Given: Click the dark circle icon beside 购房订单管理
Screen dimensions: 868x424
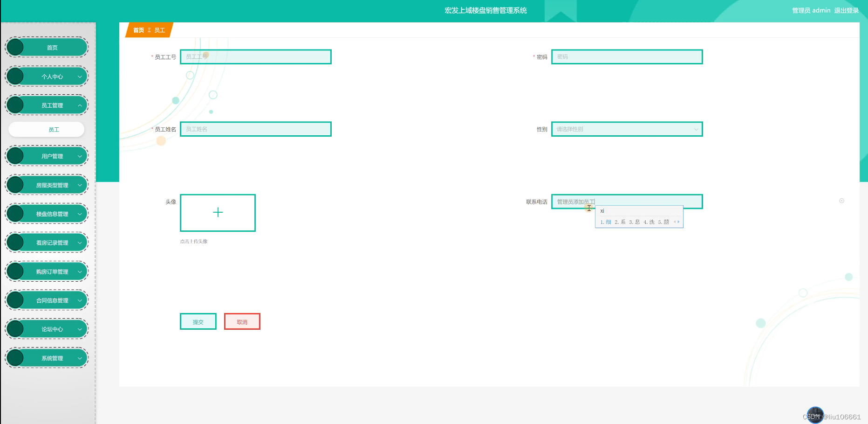Looking at the screenshot, I should 15,272.
